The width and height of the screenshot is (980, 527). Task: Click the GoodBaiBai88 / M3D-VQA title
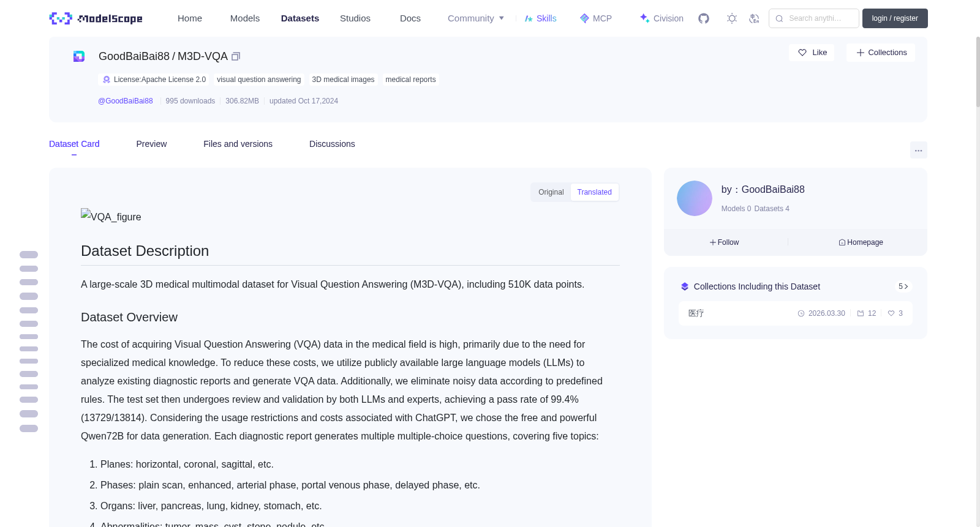pyautogui.click(x=163, y=56)
